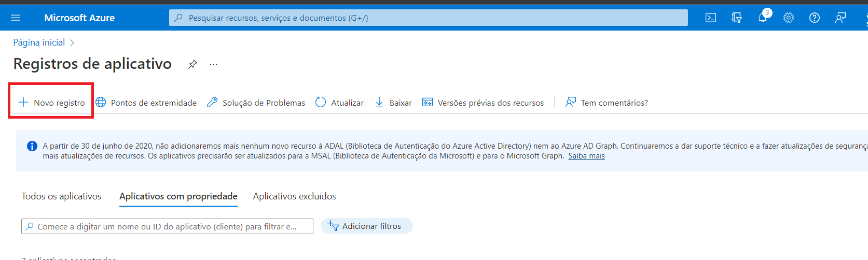The height and width of the screenshot is (260, 868).
Task: Open the feedback icon in header
Action: pyautogui.click(x=841, y=18)
